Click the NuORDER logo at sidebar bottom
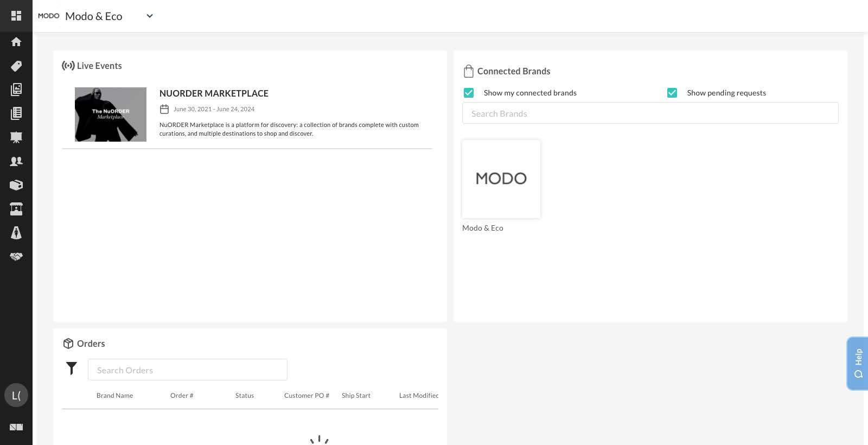 pyautogui.click(x=16, y=427)
